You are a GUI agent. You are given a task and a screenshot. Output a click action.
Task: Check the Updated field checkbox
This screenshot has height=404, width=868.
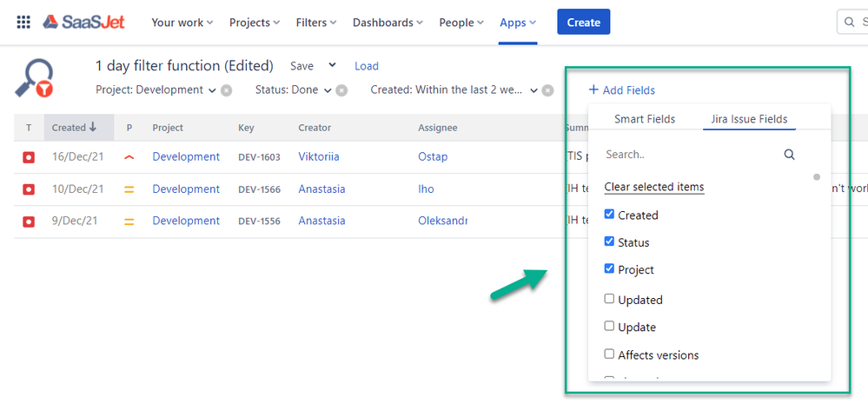609,299
